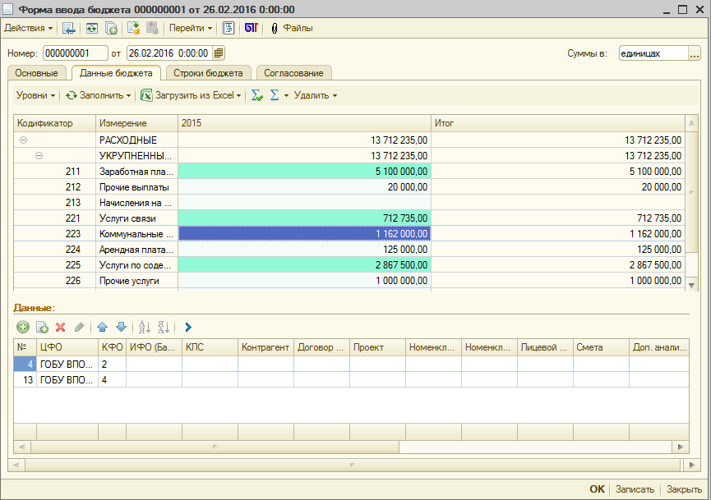
Task: Click the red-blue БТГ toolbar icon
Action: tap(250, 28)
